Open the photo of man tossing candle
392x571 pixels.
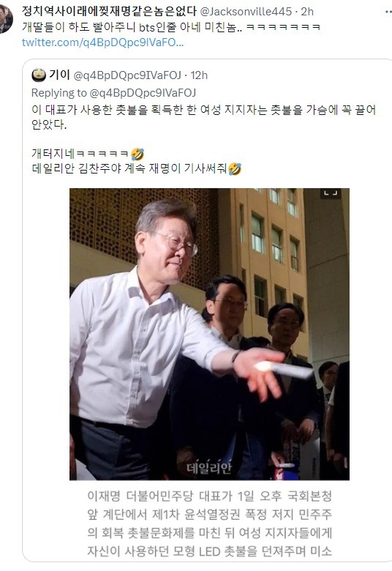209,334
